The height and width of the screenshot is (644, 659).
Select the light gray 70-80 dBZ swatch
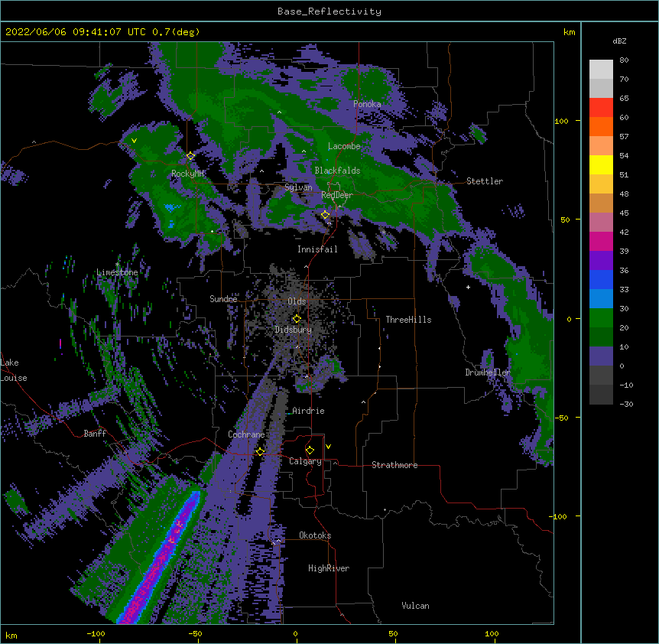[x=601, y=70]
